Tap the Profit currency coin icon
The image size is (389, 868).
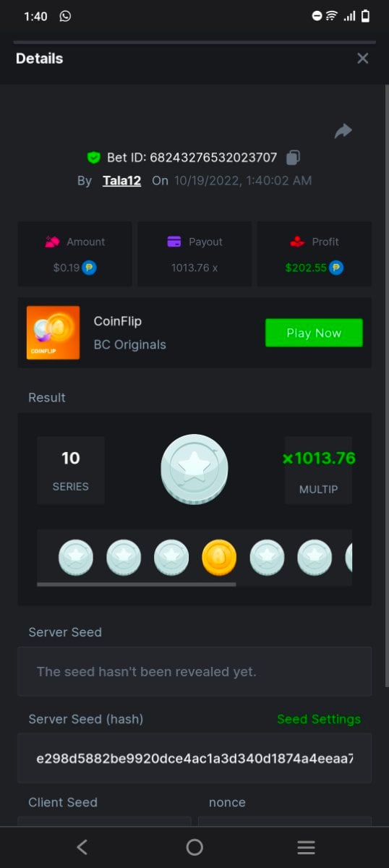336,268
